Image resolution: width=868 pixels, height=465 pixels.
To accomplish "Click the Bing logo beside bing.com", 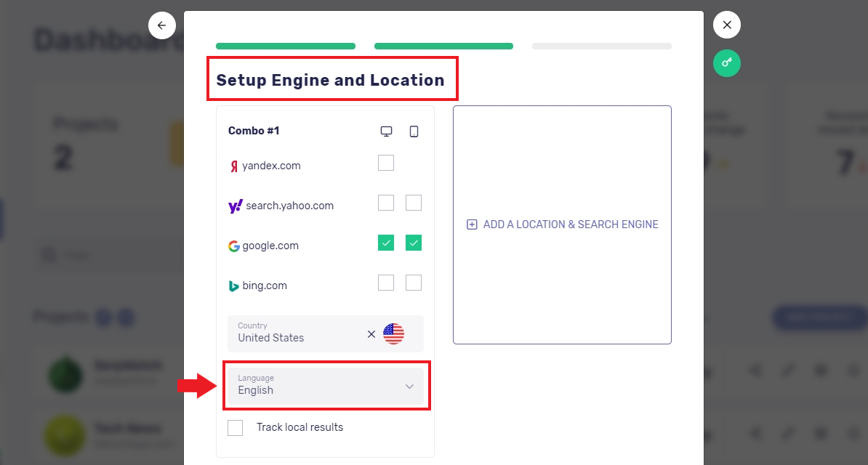I will pyautogui.click(x=233, y=285).
